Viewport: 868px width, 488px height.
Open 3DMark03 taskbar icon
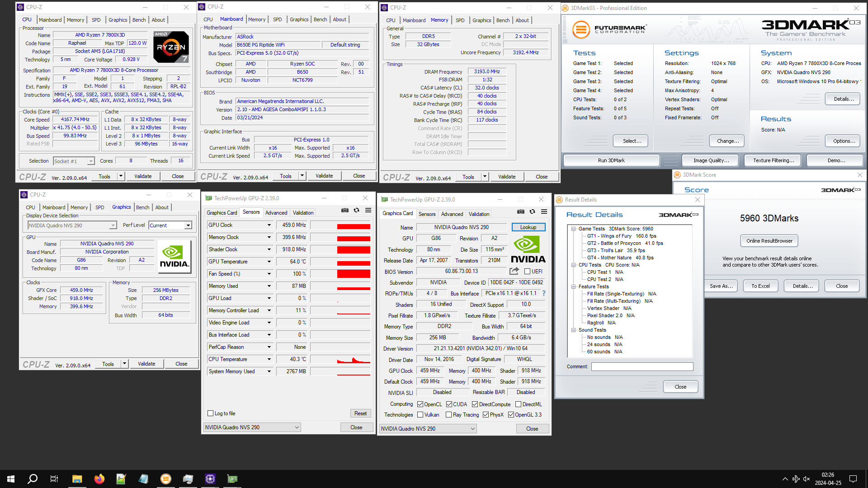click(166, 479)
